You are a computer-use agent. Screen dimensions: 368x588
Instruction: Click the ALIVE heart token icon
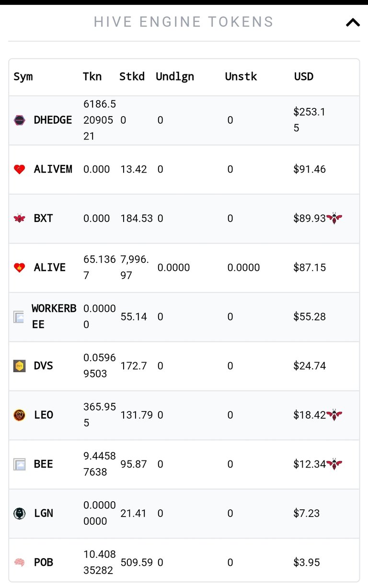(x=20, y=268)
